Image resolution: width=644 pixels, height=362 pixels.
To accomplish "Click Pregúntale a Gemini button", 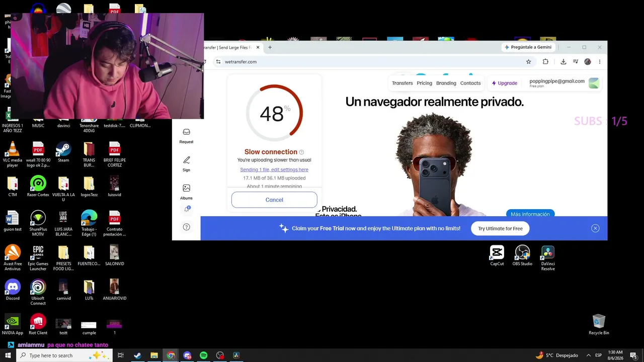I will 528,47.
